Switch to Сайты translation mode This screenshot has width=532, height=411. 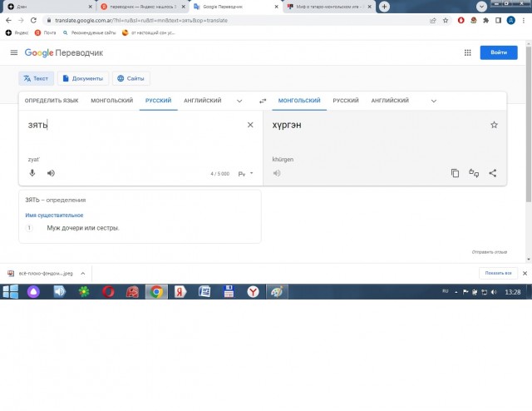click(x=131, y=78)
